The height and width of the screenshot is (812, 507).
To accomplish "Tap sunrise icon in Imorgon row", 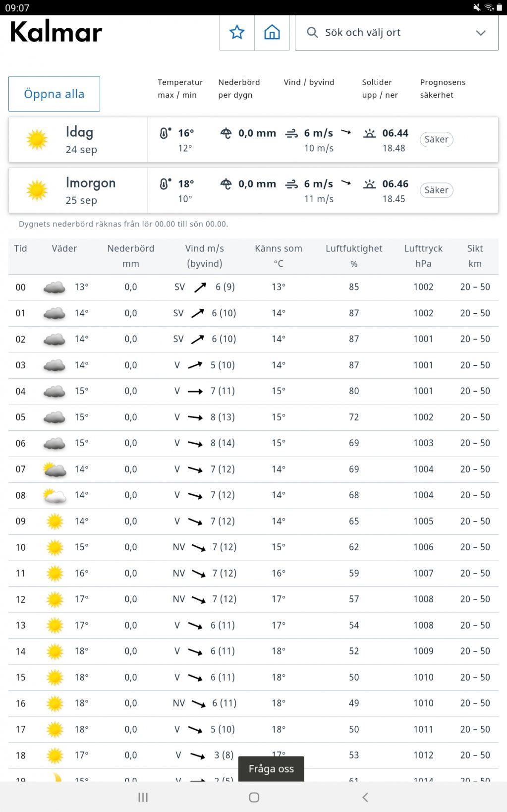I will point(370,184).
